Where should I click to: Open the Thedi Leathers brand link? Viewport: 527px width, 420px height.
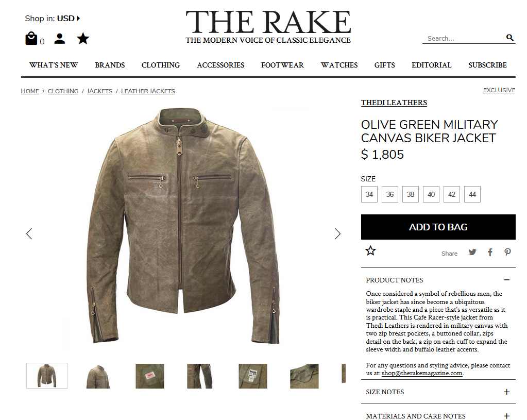[394, 103]
